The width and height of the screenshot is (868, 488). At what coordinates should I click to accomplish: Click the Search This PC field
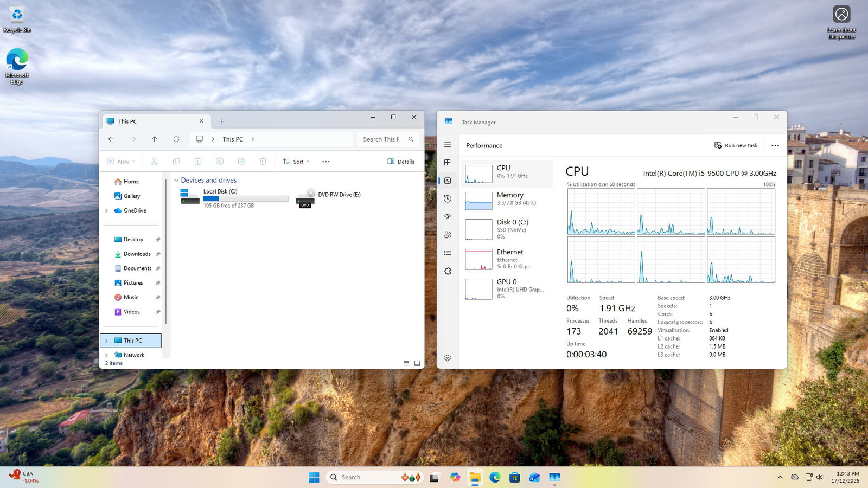pyautogui.click(x=381, y=139)
